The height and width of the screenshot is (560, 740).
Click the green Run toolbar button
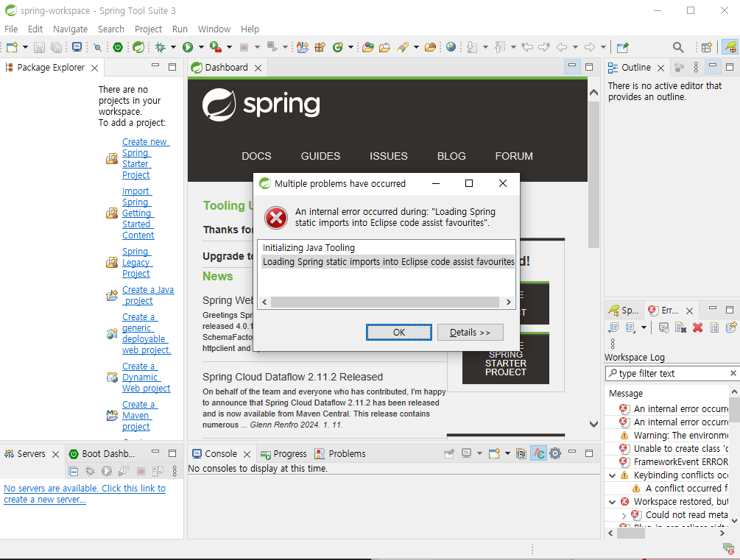188,47
